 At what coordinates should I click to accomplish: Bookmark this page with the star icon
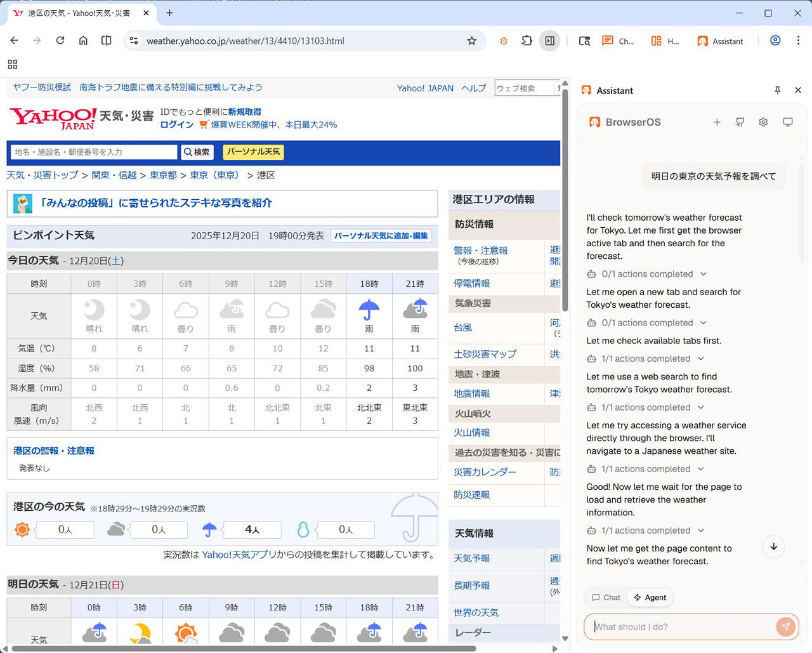[x=471, y=41]
